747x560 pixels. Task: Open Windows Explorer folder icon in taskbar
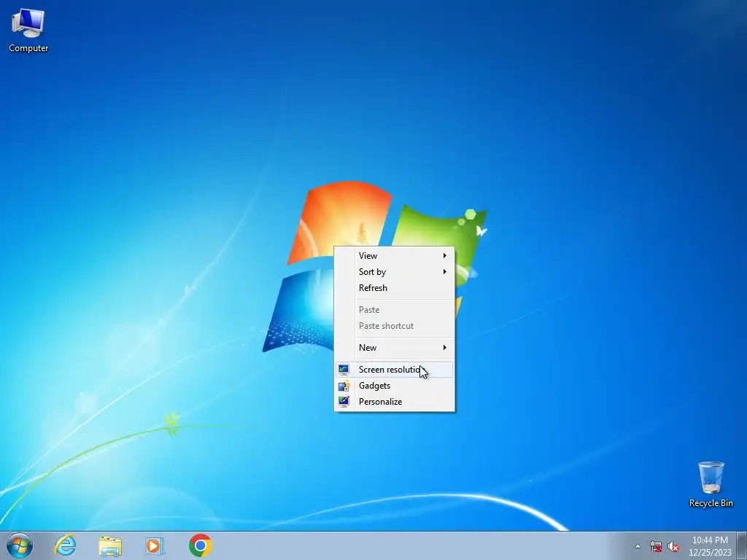point(110,545)
